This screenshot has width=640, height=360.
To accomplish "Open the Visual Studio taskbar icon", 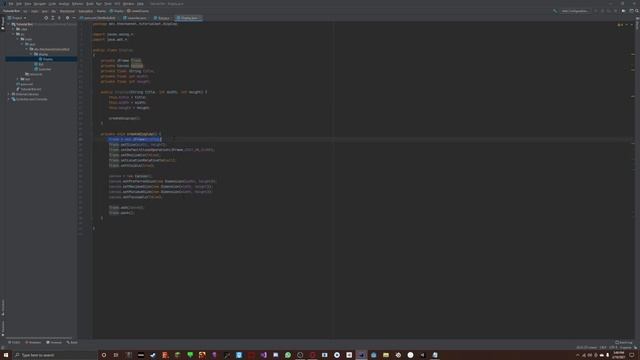I will click(263, 355).
